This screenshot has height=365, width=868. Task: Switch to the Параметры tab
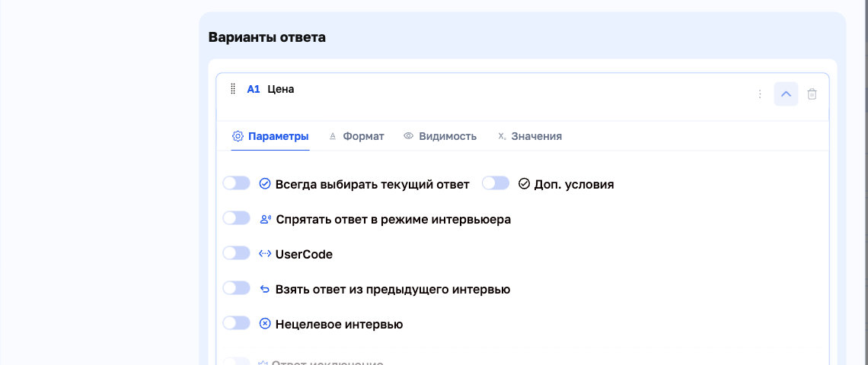270,136
